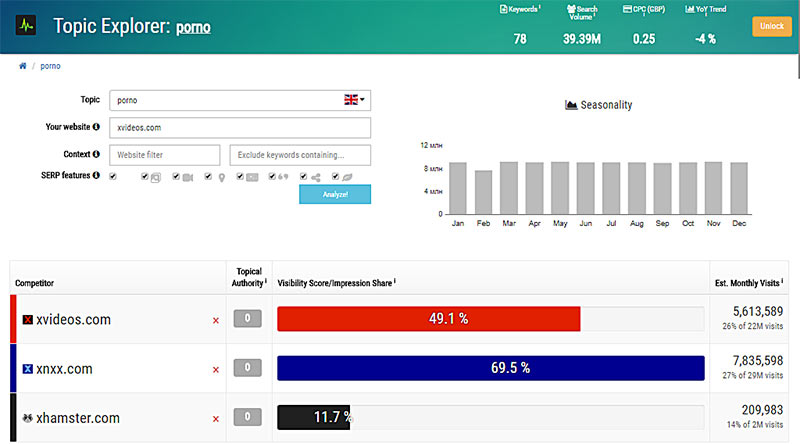Viewport: 800px width, 444px height.
Task: Click the Topic Explorer pulse logo
Action: point(26,25)
